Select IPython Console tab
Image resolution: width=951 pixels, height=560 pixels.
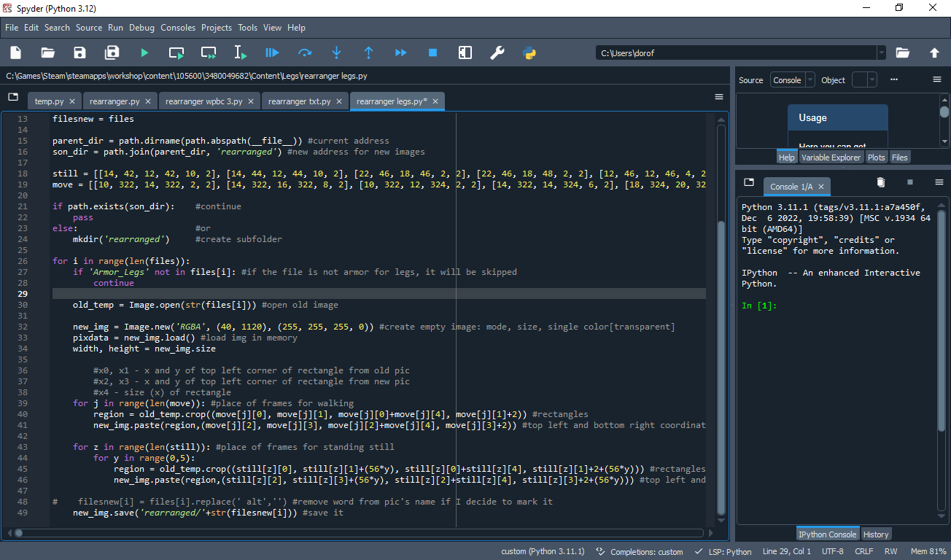click(828, 534)
